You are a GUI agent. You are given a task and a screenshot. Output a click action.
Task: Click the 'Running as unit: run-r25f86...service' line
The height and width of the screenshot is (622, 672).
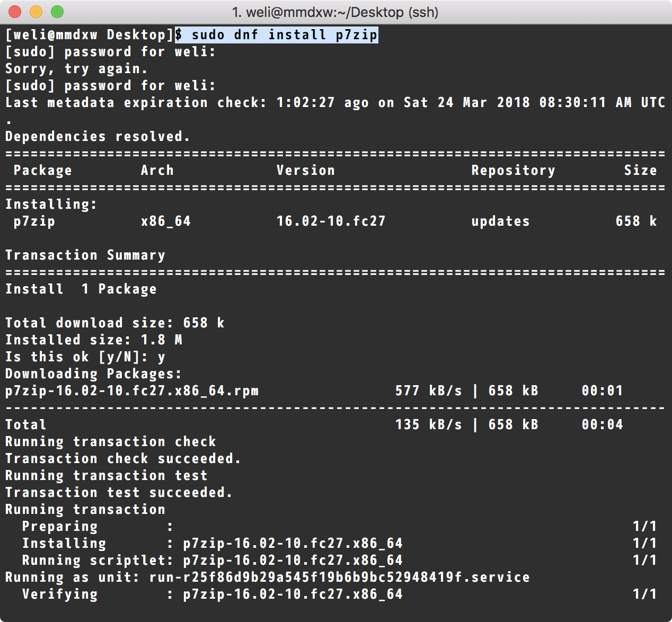click(x=268, y=577)
